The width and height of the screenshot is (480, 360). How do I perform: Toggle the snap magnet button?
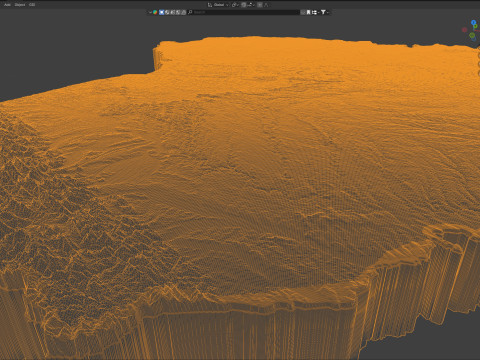(244, 5)
